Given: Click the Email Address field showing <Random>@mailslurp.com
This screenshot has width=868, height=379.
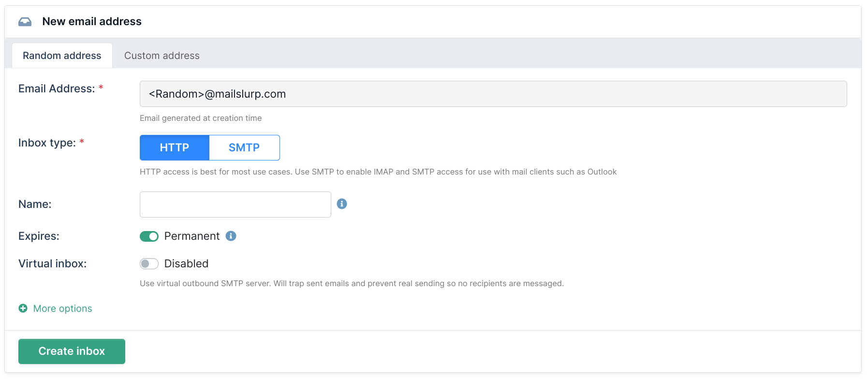Looking at the screenshot, I should tap(493, 94).
